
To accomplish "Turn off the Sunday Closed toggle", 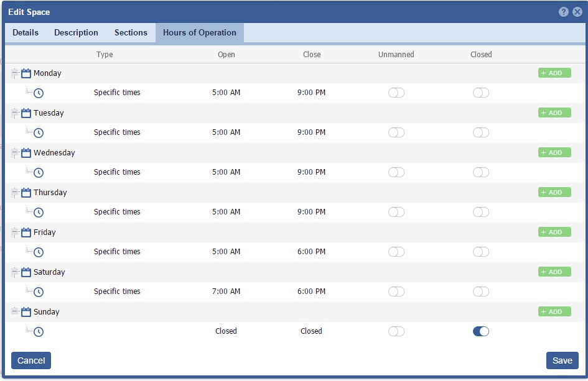I will pos(481,331).
